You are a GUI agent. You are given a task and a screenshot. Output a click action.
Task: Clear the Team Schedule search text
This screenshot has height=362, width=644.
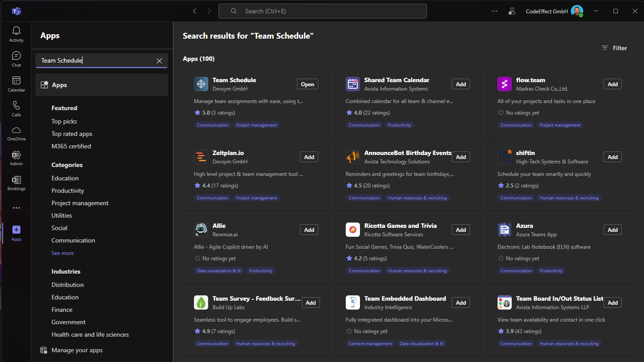tap(159, 61)
